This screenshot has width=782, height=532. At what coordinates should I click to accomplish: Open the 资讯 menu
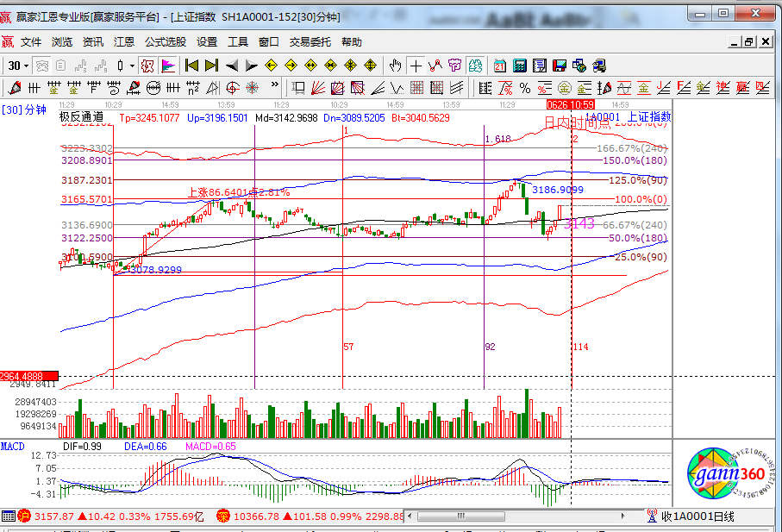click(x=93, y=42)
